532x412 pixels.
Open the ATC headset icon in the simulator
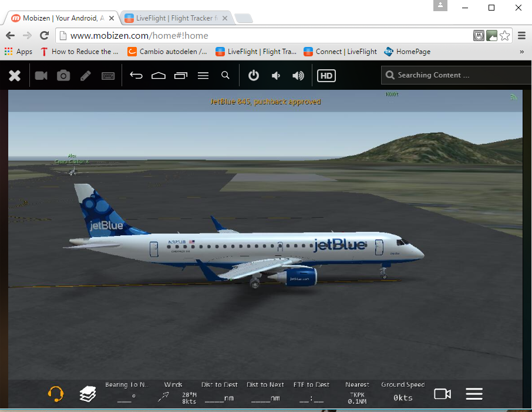(56, 394)
